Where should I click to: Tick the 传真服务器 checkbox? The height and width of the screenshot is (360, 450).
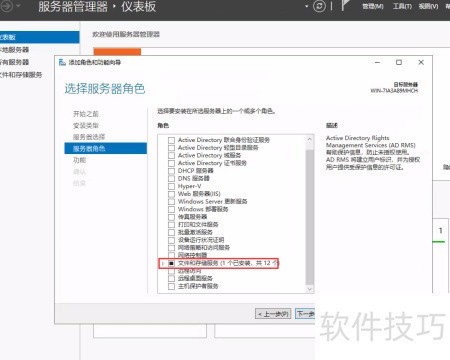pos(171,217)
